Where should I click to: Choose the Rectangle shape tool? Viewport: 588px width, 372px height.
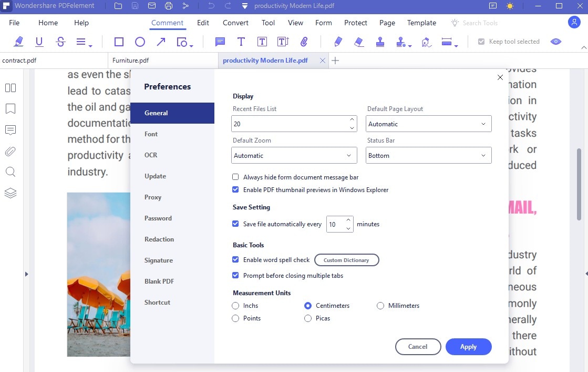[119, 42]
